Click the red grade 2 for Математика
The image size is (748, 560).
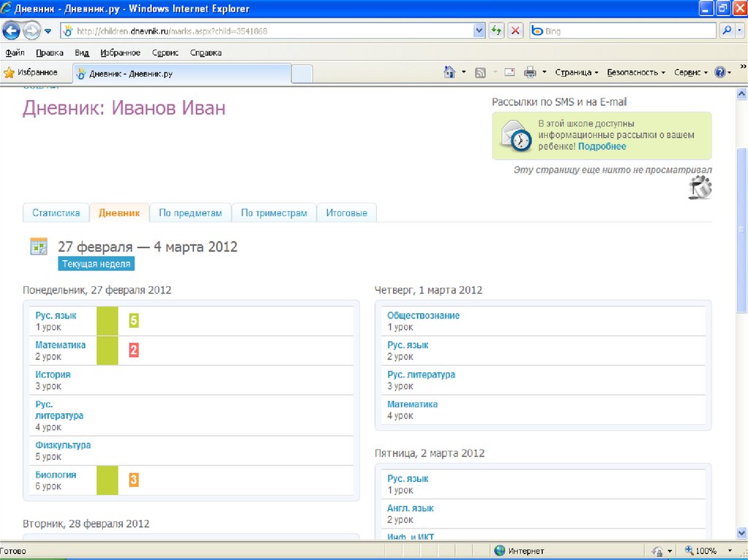(x=134, y=350)
